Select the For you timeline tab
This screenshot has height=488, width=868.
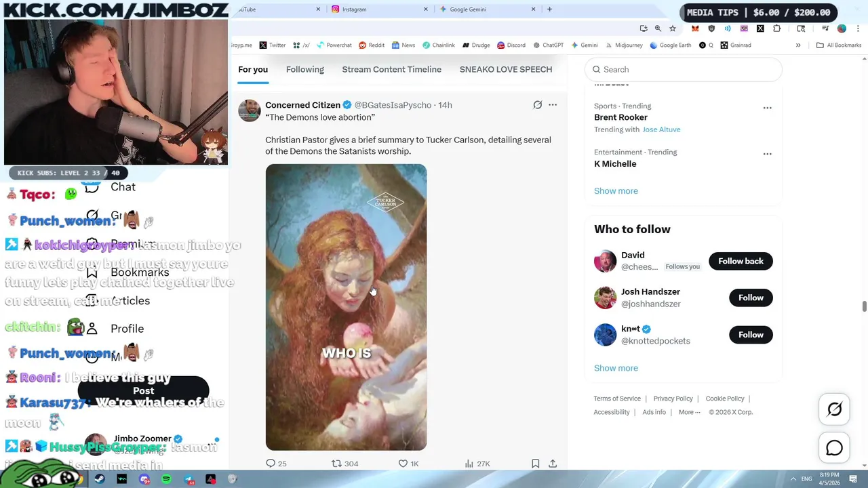[253, 69]
